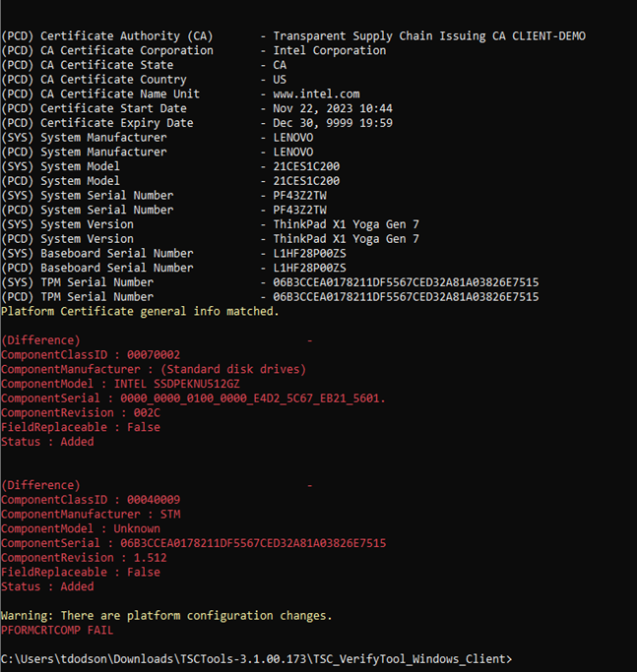This screenshot has height=672, width=637.
Task: Select the 'Nov 22, 2023 10:44' start date
Action: 333,108
